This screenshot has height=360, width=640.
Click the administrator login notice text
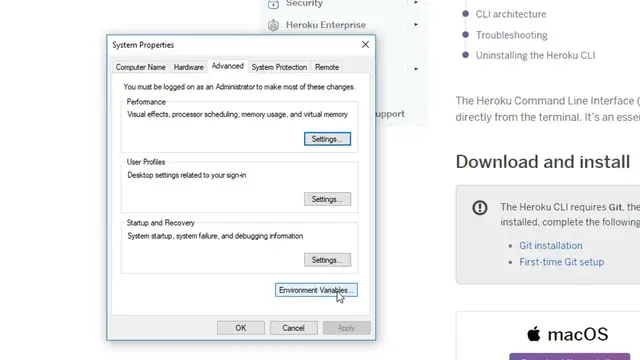click(239, 87)
